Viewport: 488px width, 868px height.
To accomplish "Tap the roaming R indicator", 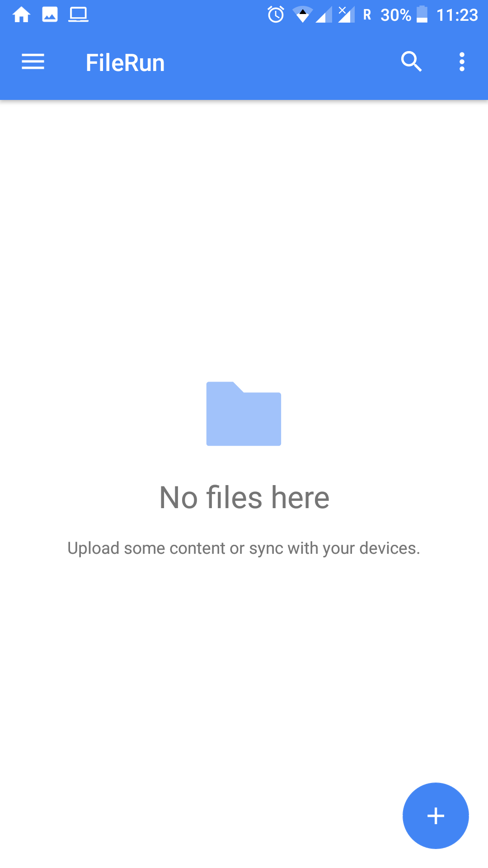I will coord(367,15).
